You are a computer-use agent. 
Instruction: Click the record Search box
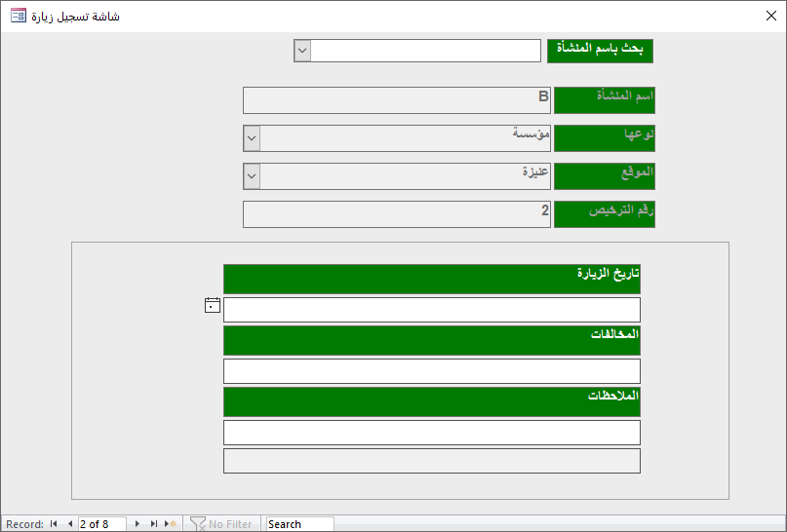tap(299, 524)
